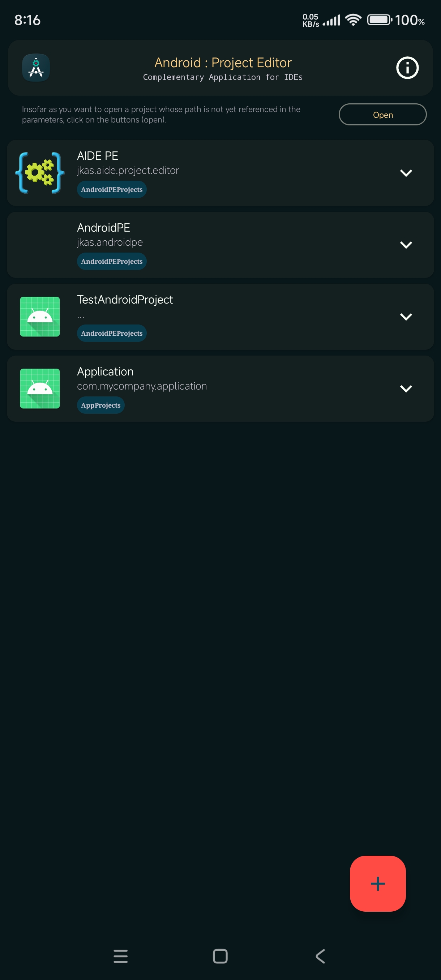Screen dimensions: 441x980
Task: Select com.mycompany.application package name
Action: coord(142,386)
